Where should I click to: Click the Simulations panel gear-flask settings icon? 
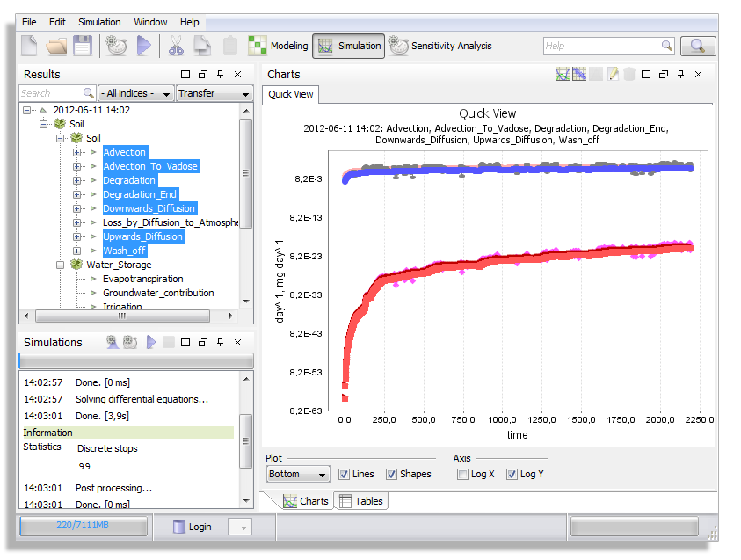112,342
